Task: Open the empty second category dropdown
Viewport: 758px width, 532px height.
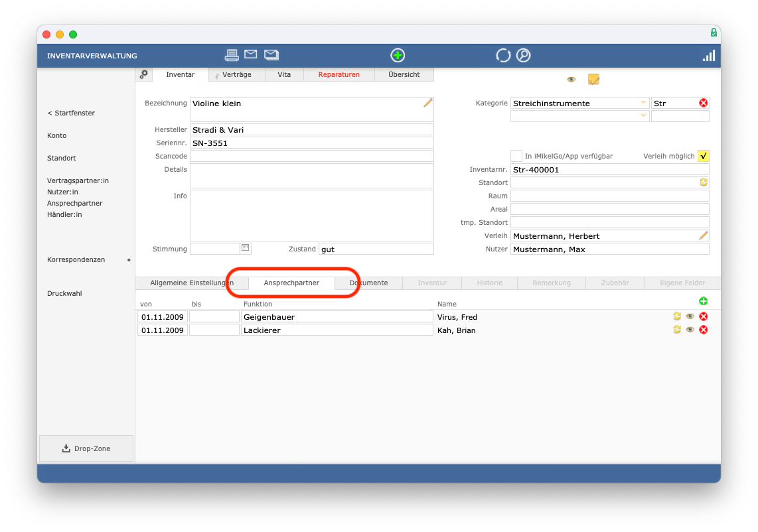Action: pos(579,116)
